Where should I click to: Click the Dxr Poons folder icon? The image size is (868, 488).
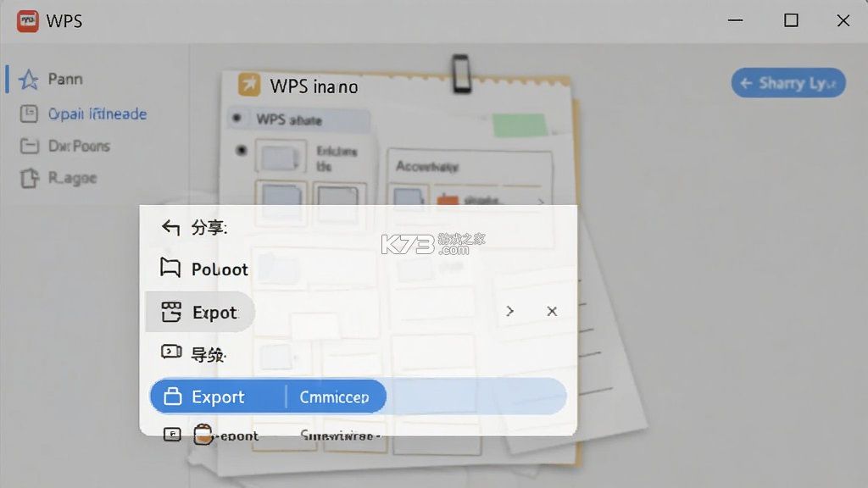29,146
